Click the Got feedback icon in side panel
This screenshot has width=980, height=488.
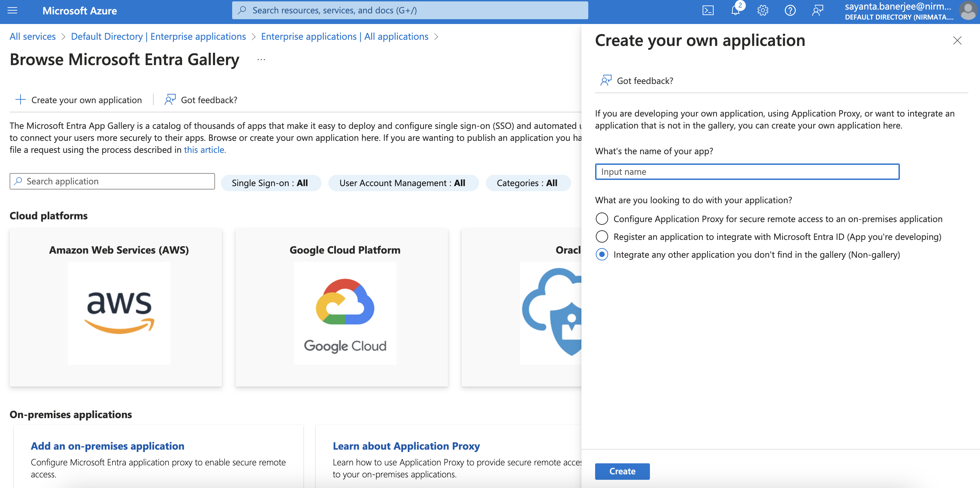click(606, 80)
